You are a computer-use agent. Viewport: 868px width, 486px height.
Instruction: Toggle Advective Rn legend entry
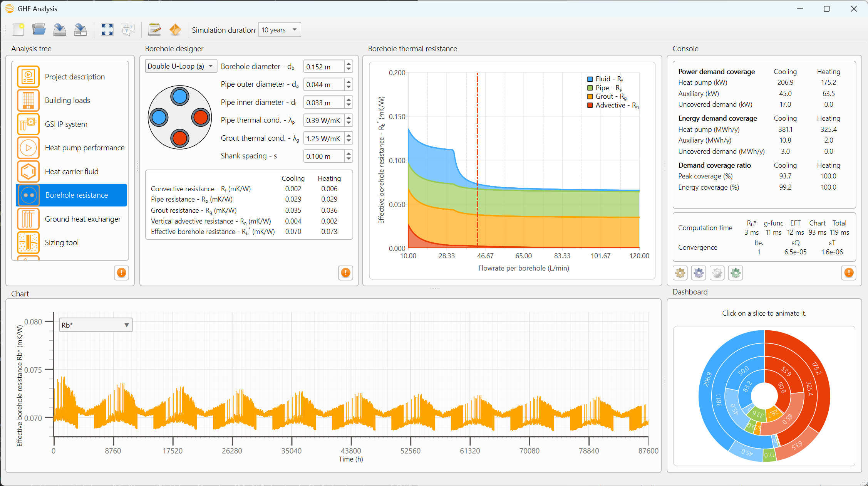click(613, 105)
